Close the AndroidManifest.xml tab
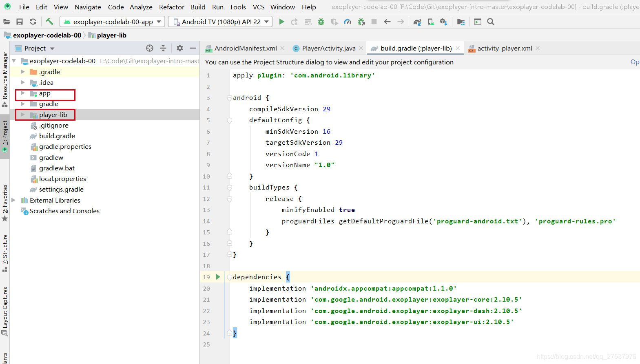This screenshot has height=364, width=640. click(282, 48)
